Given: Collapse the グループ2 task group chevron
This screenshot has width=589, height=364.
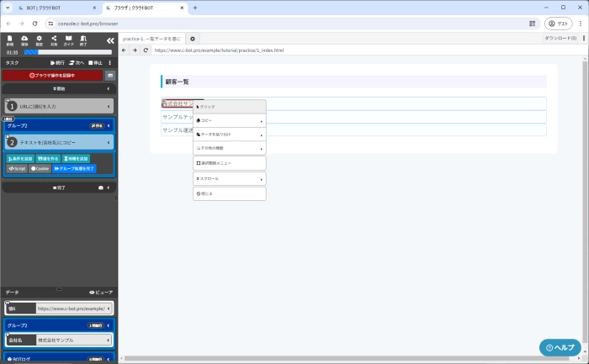Looking at the screenshot, I should tap(109, 125).
